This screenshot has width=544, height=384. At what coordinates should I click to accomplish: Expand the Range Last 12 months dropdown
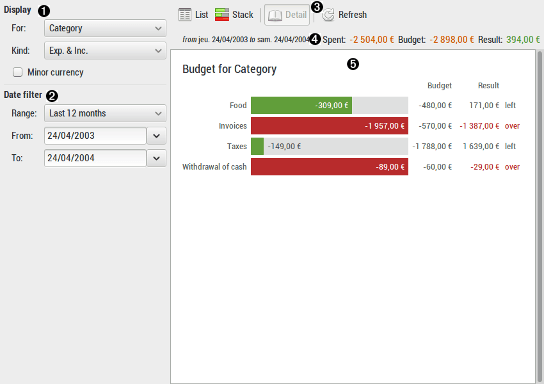pyautogui.click(x=105, y=113)
